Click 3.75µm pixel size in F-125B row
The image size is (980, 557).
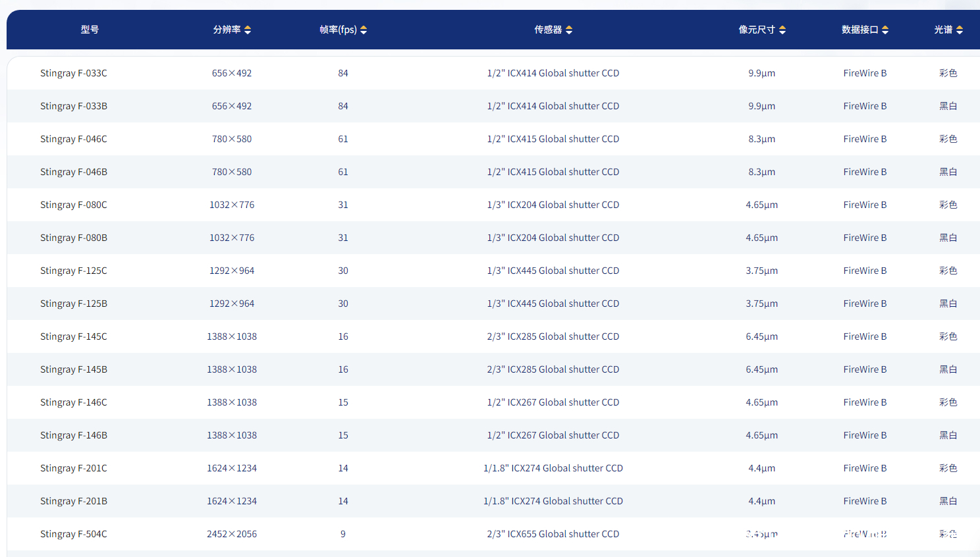762,304
